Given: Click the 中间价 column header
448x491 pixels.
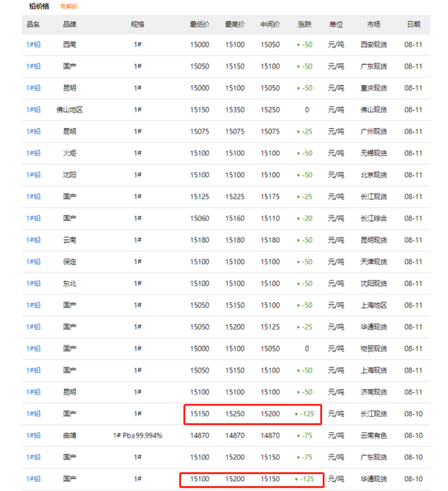Looking at the screenshot, I should [270, 24].
